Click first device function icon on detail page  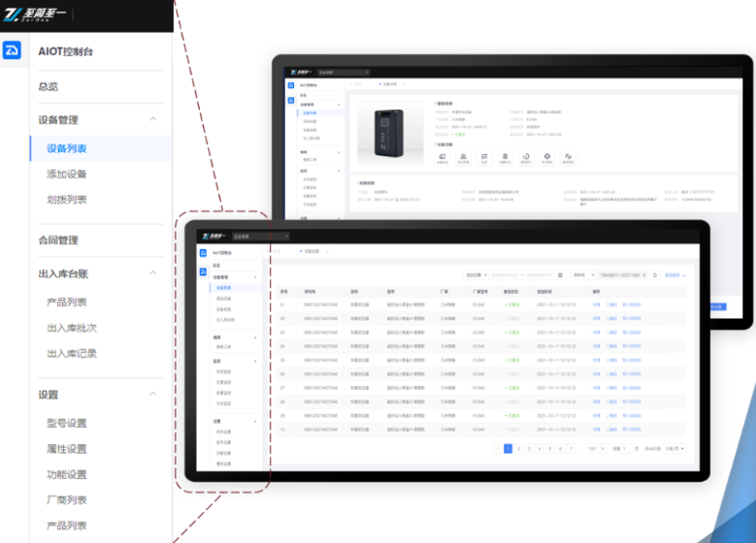tap(442, 156)
